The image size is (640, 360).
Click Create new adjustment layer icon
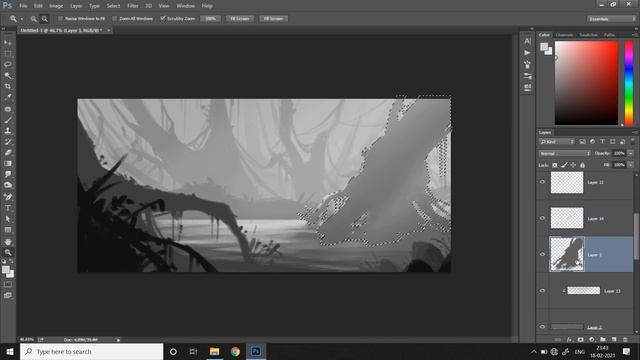[592, 340]
